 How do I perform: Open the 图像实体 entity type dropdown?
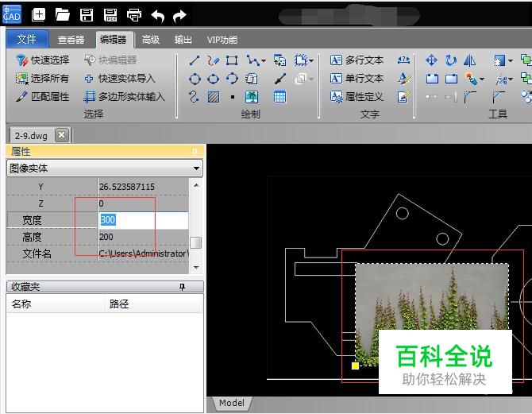[196, 168]
